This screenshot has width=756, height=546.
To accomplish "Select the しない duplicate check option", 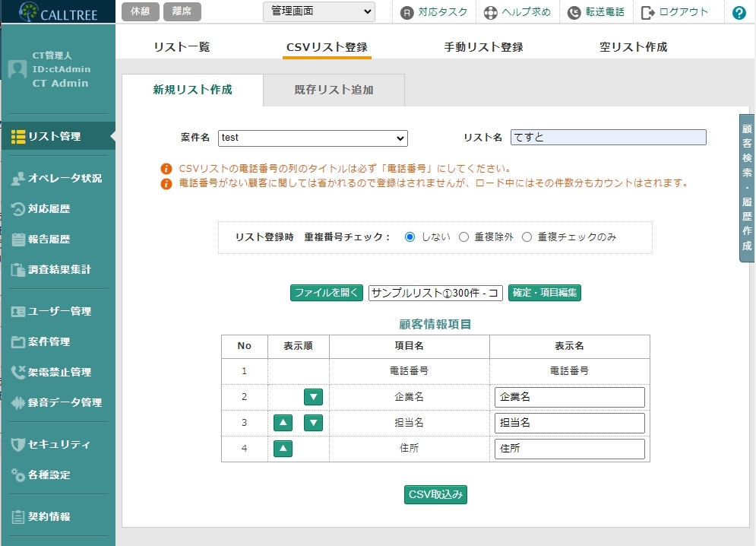I will point(410,237).
